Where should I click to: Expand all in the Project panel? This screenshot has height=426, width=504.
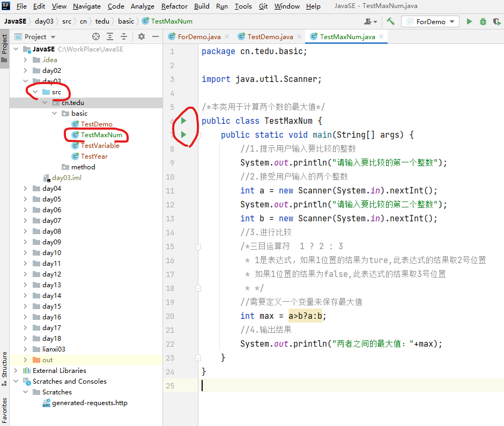(x=110, y=36)
